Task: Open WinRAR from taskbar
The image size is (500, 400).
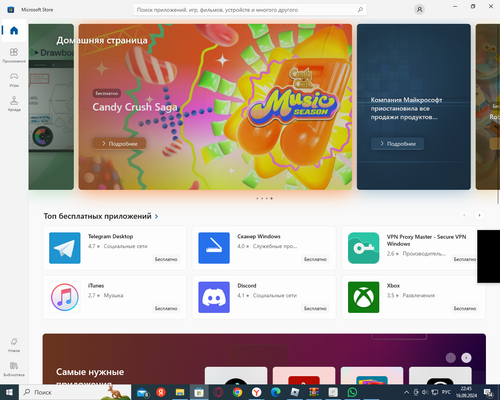Action: click(x=314, y=392)
